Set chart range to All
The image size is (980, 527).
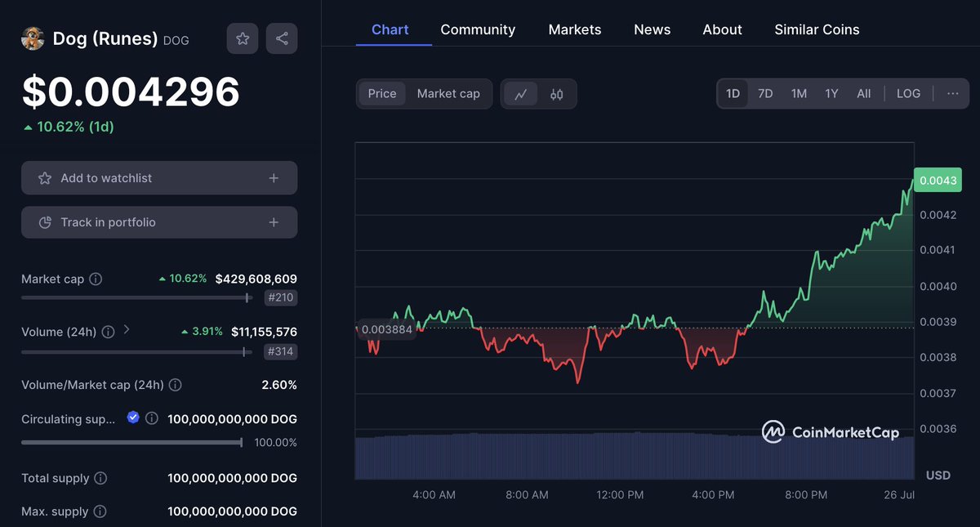[x=864, y=94]
